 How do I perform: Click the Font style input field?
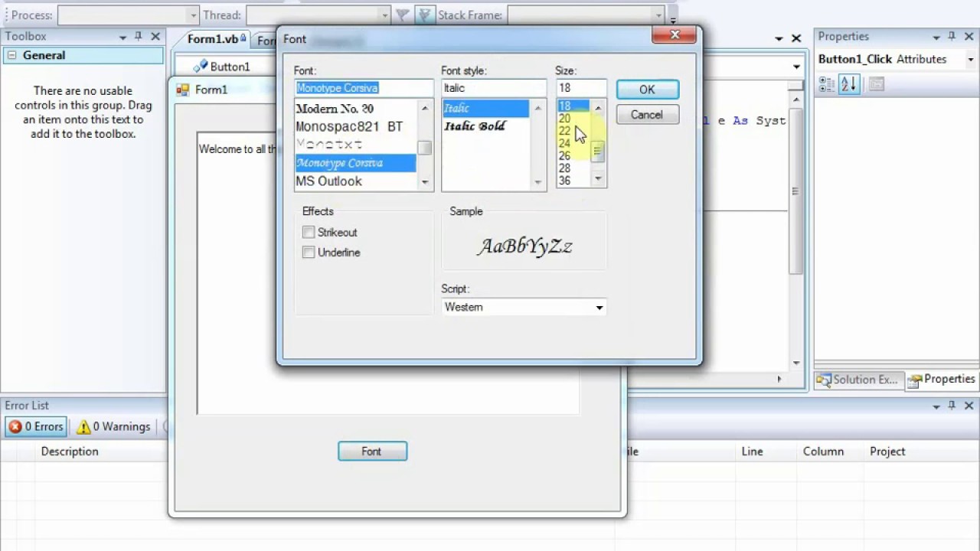click(494, 88)
